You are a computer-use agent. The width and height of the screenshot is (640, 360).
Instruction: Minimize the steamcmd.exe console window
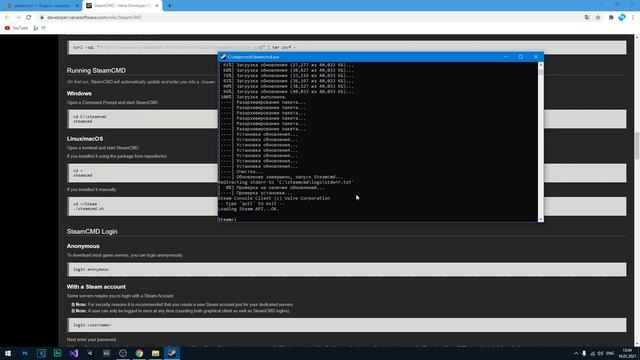click(505, 57)
